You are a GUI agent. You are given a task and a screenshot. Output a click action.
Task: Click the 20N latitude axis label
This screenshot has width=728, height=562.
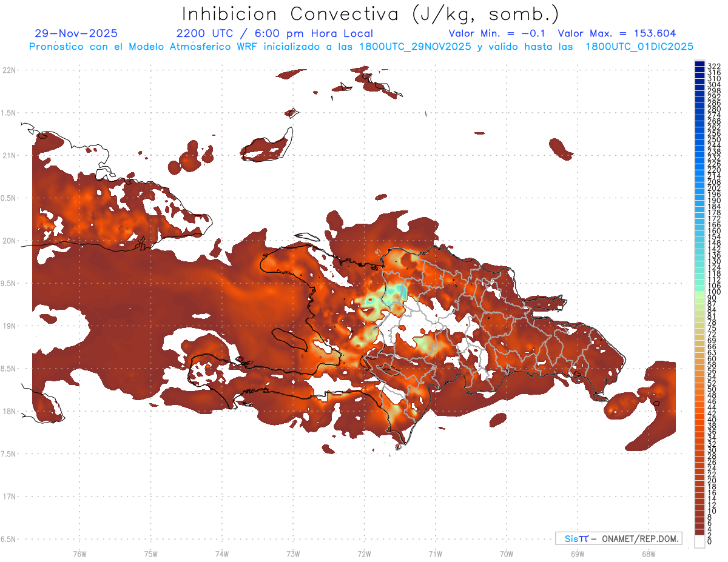[x=9, y=241]
